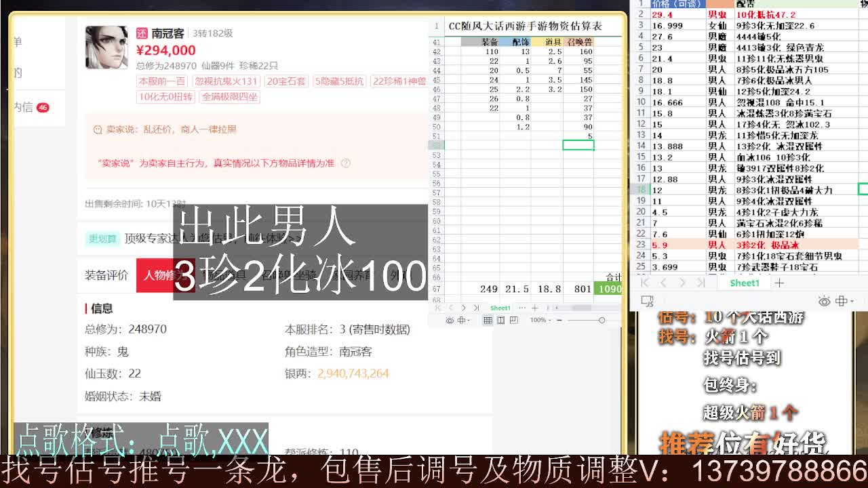Viewport: 868px width, 488px height.
Task: Click the 16.999 price cell
Action: click(x=677, y=25)
